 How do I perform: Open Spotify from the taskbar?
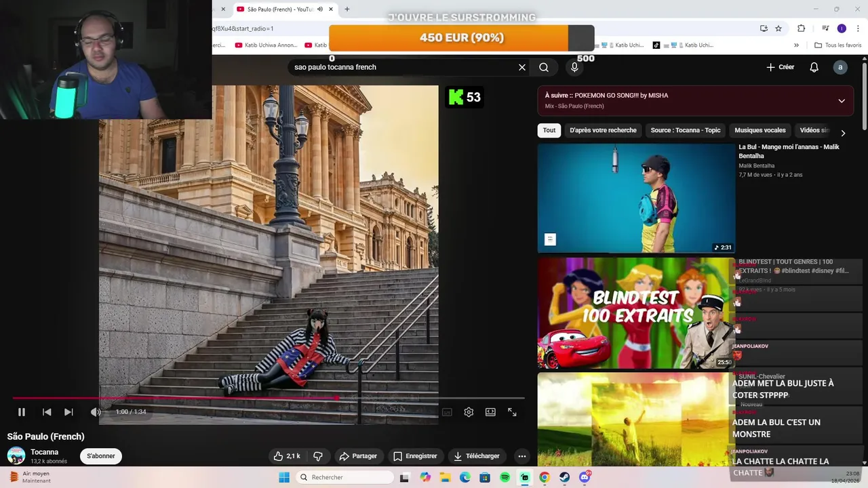(505, 477)
